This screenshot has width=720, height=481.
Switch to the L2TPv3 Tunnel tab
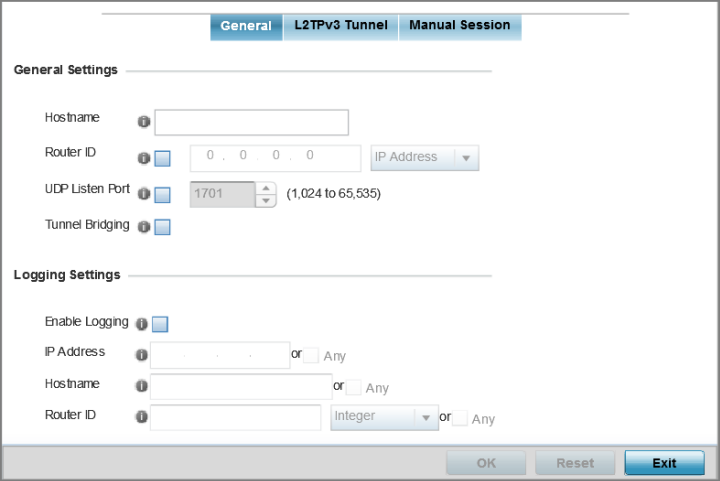click(341, 27)
